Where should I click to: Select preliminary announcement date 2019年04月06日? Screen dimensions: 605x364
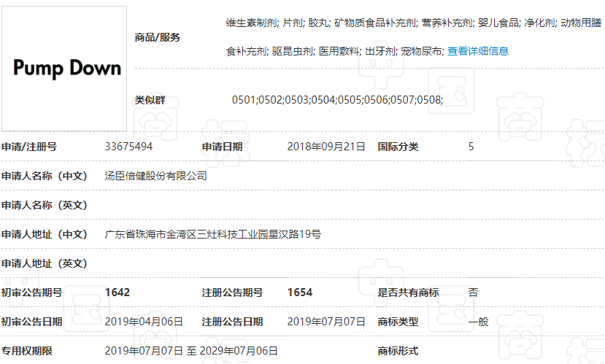tap(144, 322)
